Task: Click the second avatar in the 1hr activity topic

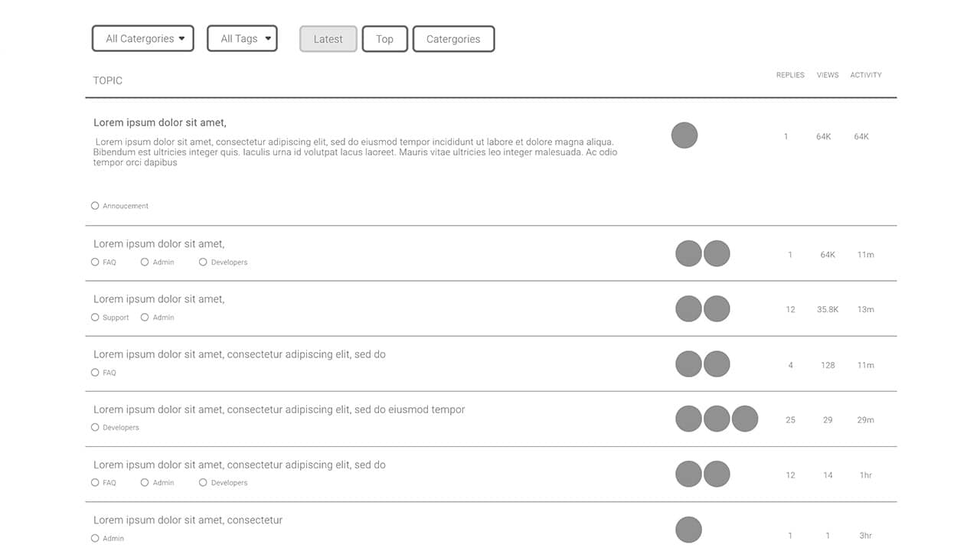Action: pos(717,474)
